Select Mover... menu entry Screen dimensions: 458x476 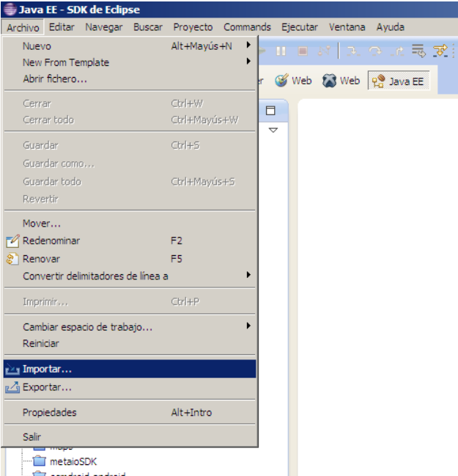point(130,224)
